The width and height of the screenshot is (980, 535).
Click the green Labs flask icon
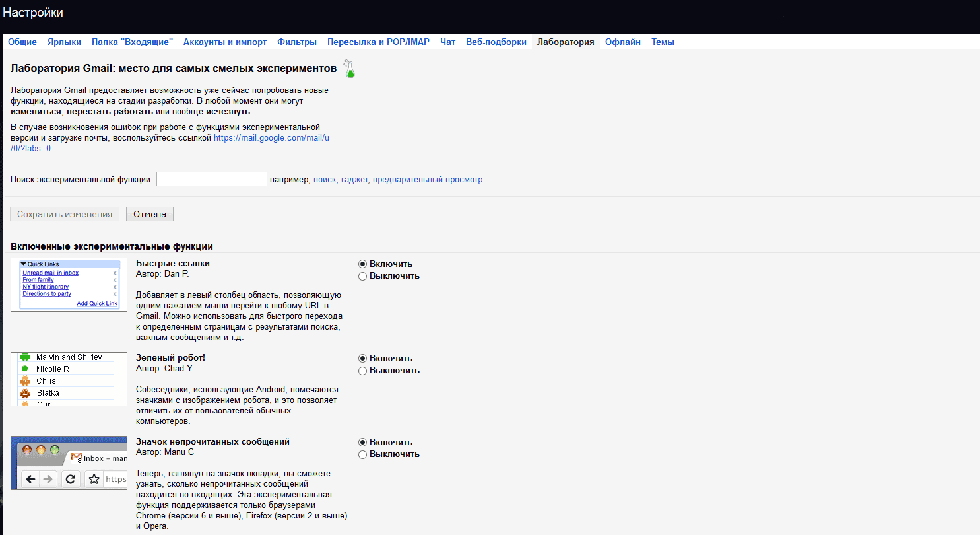[x=349, y=69]
